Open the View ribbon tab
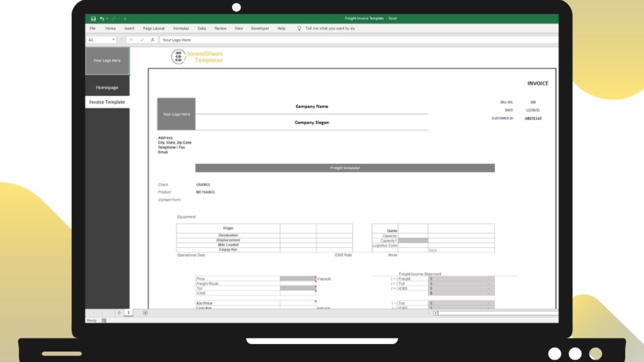This screenshot has width=644, height=362. pos(239,29)
